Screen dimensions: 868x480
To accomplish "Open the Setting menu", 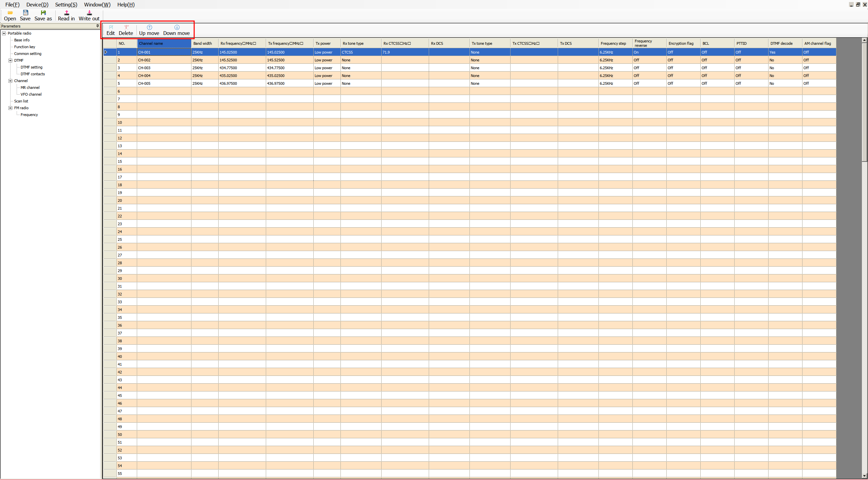I will pyautogui.click(x=66, y=4).
